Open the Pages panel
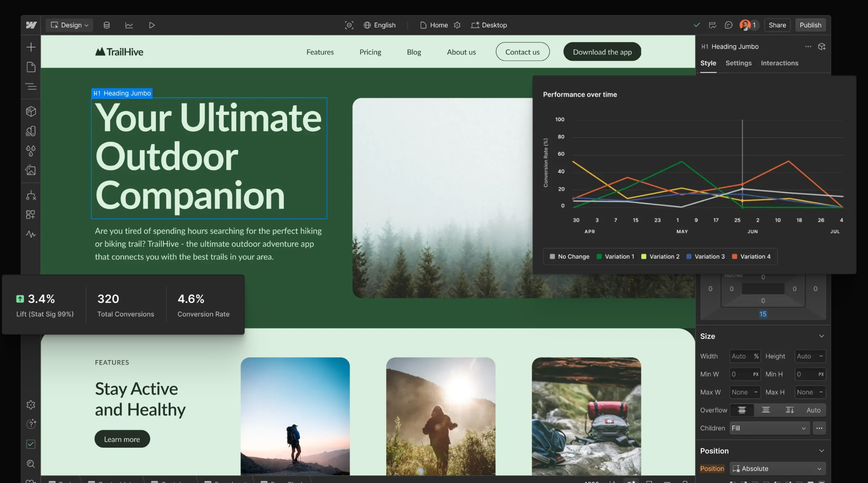 pos(31,67)
